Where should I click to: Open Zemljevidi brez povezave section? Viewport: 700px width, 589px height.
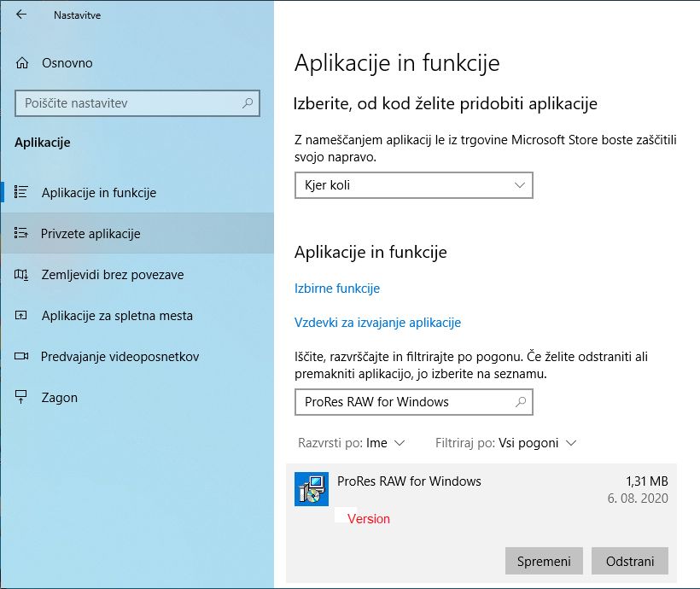(x=112, y=275)
